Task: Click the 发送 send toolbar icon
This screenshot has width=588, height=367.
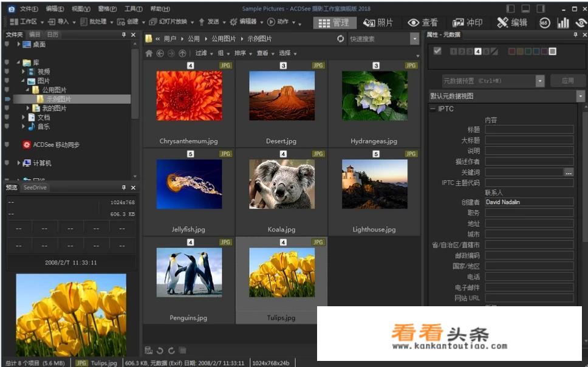Action: tap(202, 22)
